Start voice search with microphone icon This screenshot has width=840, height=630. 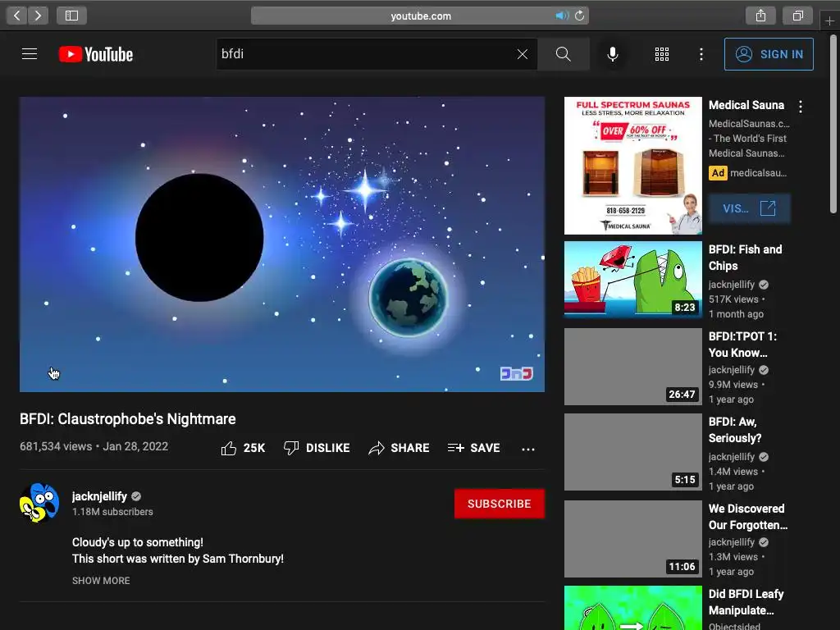pyautogui.click(x=612, y=54)
